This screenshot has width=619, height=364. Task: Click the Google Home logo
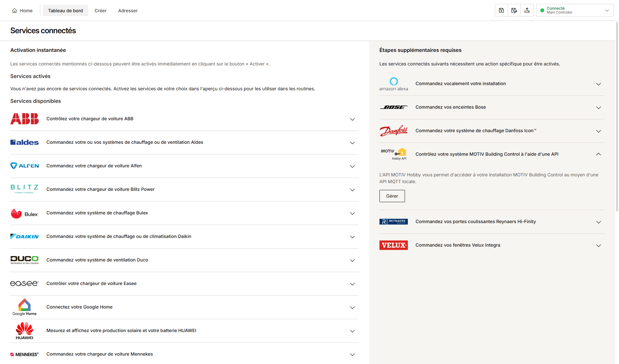point(25,307)
